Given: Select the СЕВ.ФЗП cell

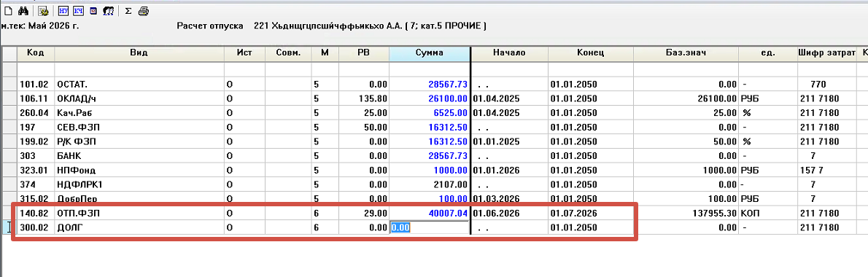Looking at the screenshot, I should point(139,127).
